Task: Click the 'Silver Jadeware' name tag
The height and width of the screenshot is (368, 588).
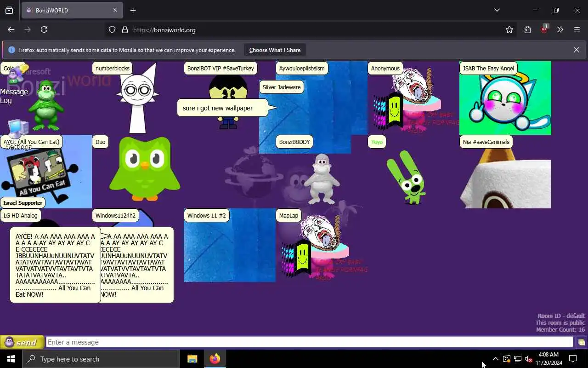Action: click(282, 87)
